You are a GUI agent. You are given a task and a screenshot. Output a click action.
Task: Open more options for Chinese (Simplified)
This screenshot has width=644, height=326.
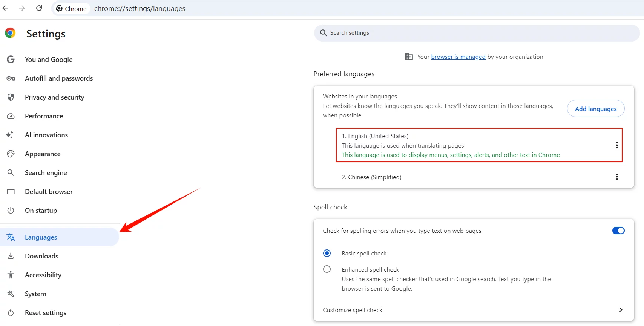[x=617, y=177]
